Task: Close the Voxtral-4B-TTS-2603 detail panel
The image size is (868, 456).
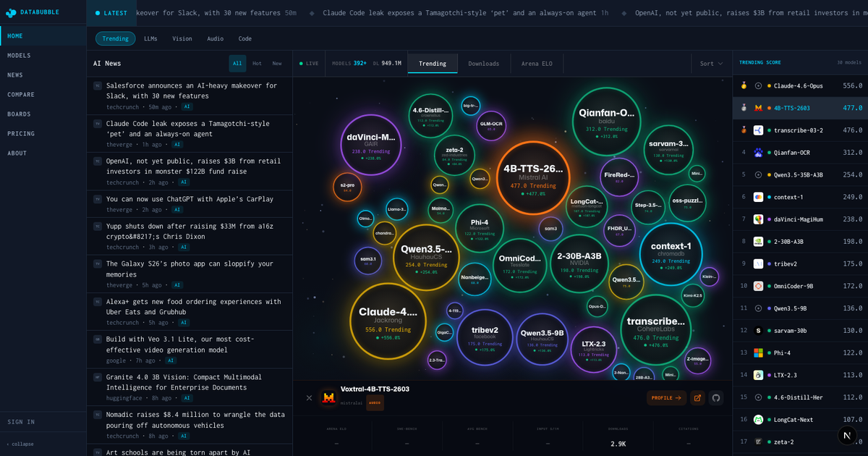Action: tap(309, 397)
